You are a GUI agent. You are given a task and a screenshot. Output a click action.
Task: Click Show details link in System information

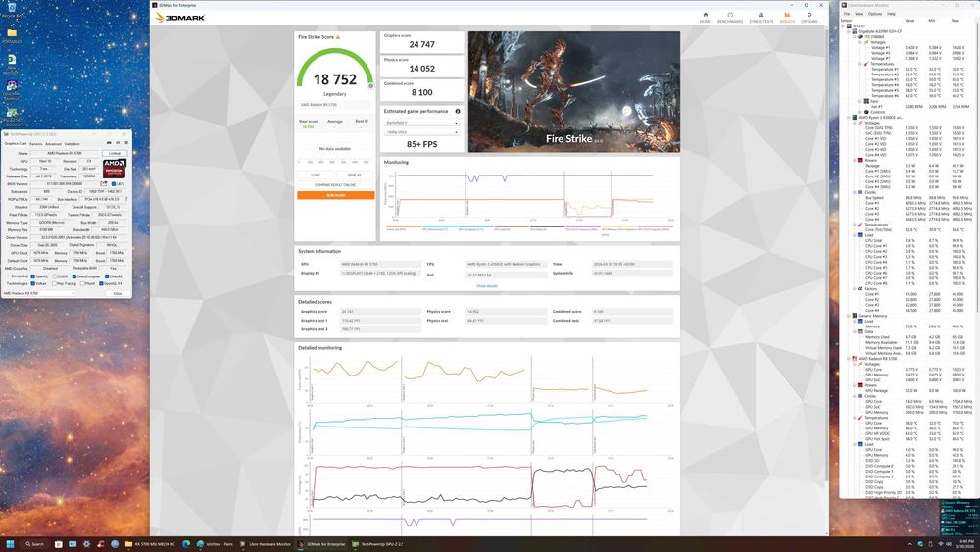click(487, 286)
